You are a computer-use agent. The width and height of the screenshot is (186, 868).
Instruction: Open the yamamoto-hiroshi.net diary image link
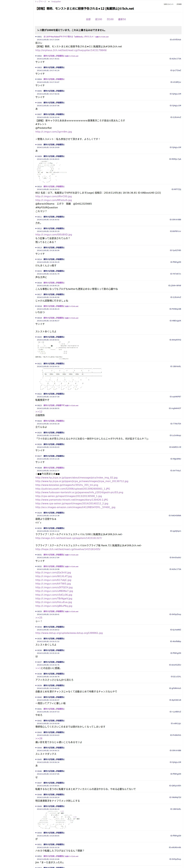[72, 500]
